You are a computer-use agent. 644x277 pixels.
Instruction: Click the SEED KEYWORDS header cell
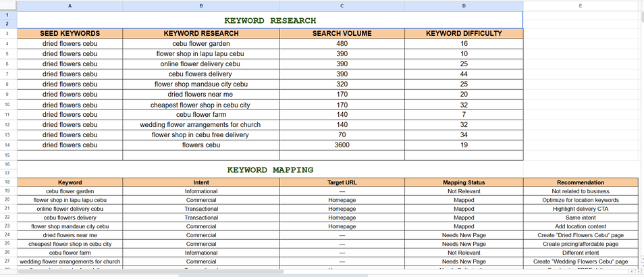70,34
